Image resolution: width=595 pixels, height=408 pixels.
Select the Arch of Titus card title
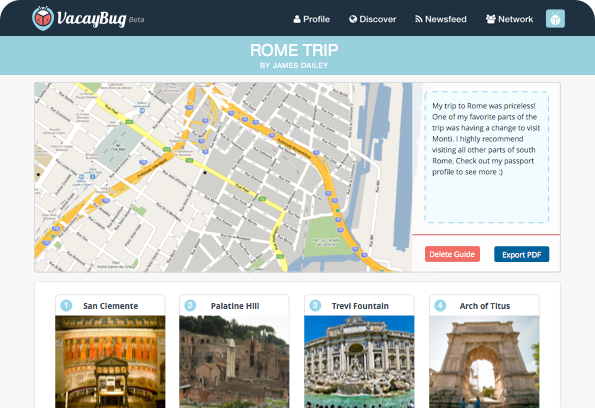[485, 306]
